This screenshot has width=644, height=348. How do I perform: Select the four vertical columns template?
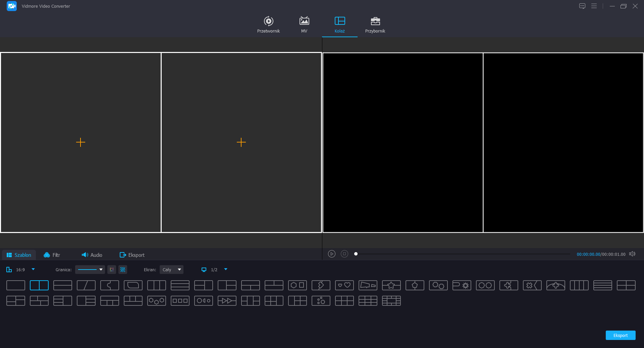click(x=579, y=285)
